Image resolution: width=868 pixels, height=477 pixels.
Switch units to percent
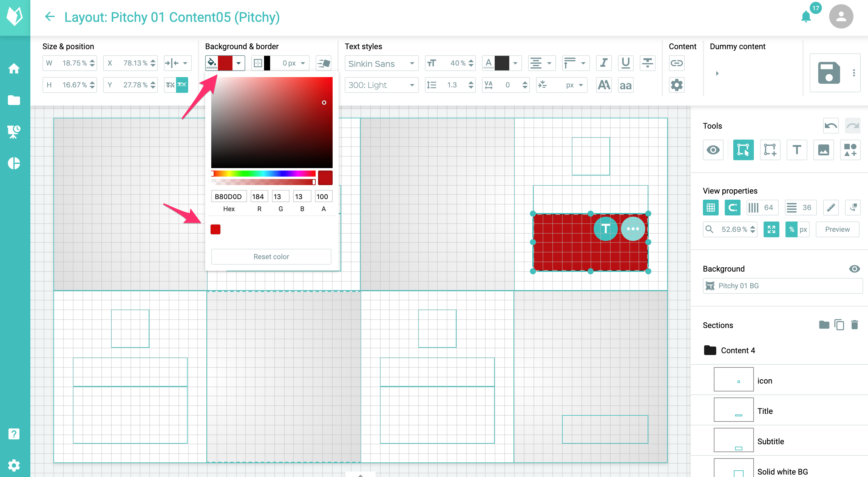792,229
